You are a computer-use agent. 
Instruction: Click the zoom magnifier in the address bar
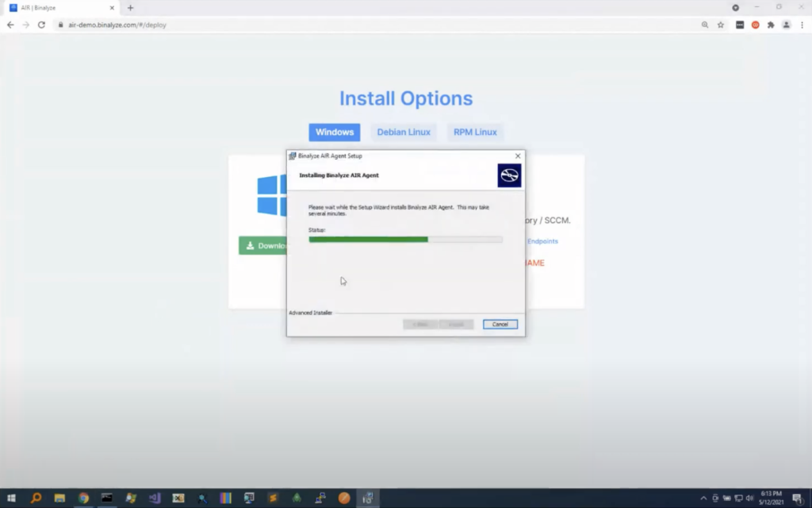[x=705, y=25]
